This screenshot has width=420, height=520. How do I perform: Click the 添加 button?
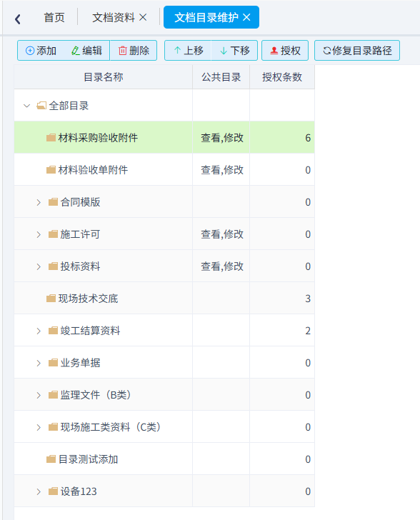[x=41, y=51]
